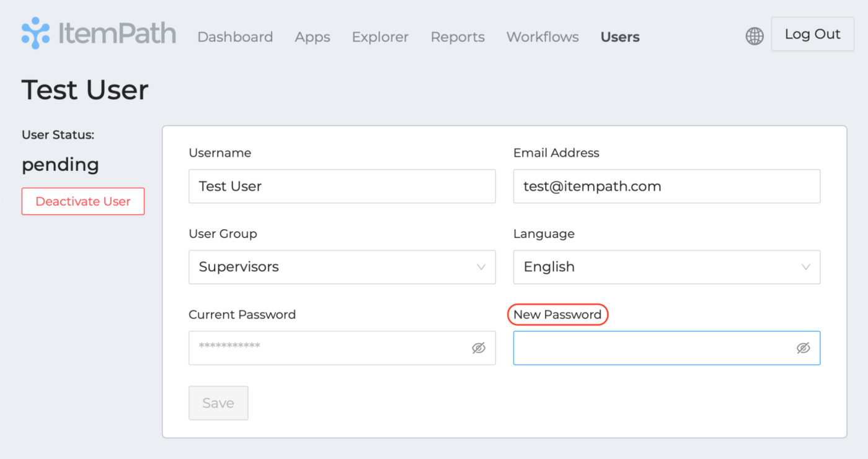Click the User Group chevron arrow

pos(482,267)
